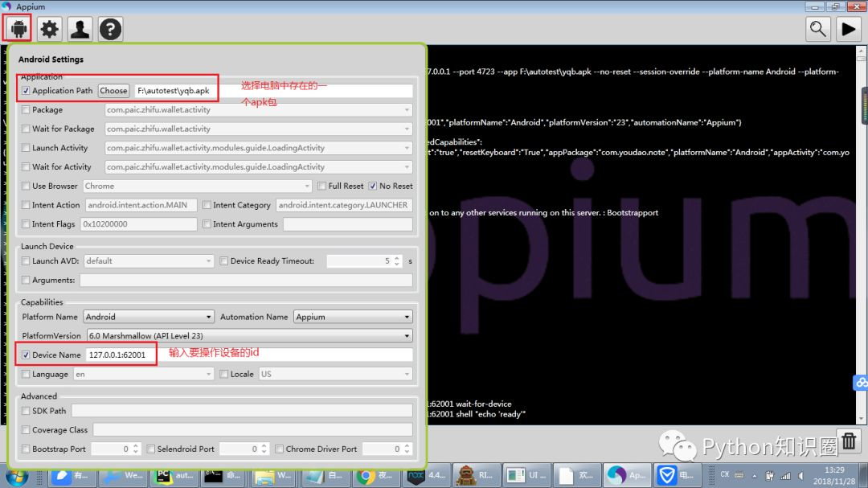Image resolution: width=868 pixels, height=488 pixels.
Task: Increase the Chrome Driver Port value
Action: tap(407, 445)
